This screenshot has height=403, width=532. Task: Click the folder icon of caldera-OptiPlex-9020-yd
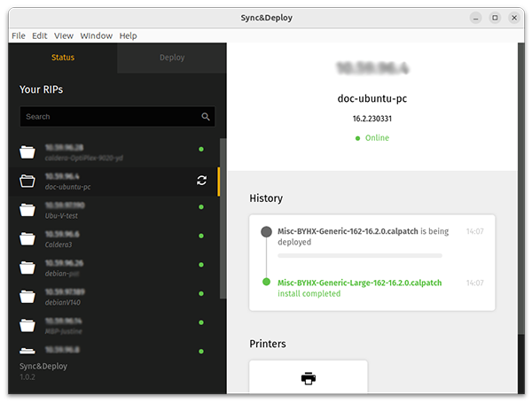pyautogui.click(x=27, y=151)
